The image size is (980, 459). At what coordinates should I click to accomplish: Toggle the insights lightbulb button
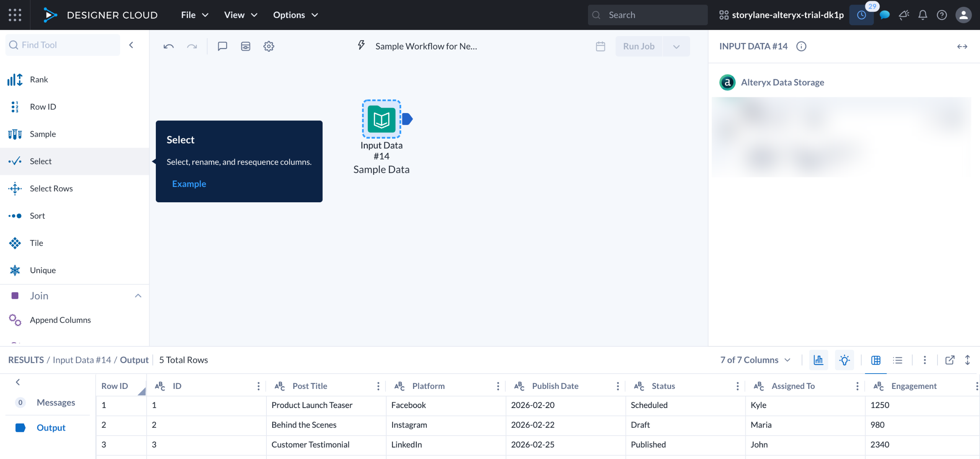coord(844,360)
